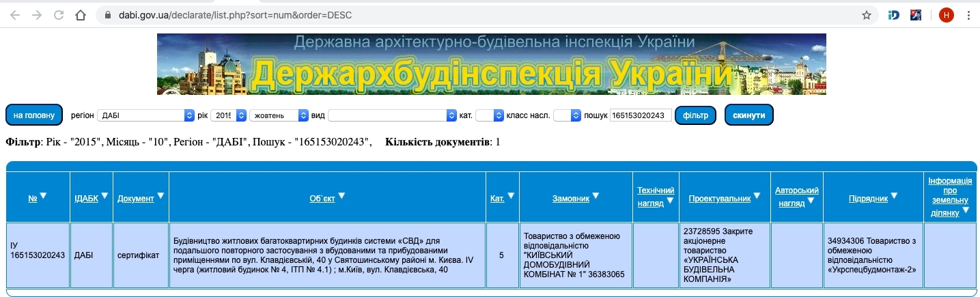The height and width of the screenshot is (297, 980).
Task: Sort by ІДАБК column header link
Action: click(x=86, y=199)
